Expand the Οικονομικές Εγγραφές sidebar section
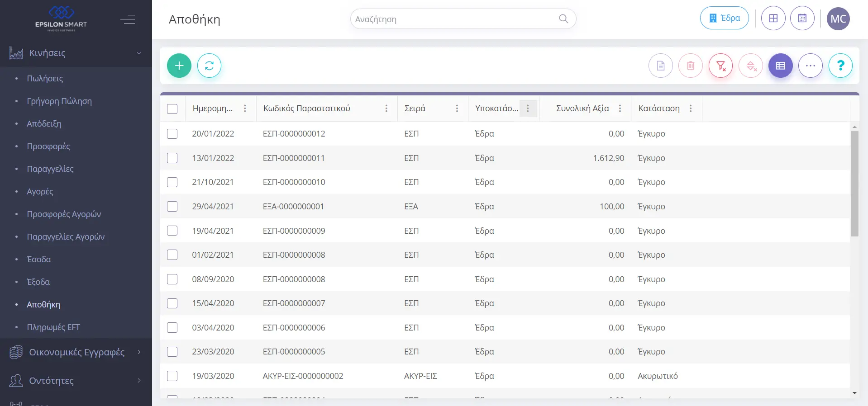This screenshot has height=406, width=868. click(x=76, y=352)
